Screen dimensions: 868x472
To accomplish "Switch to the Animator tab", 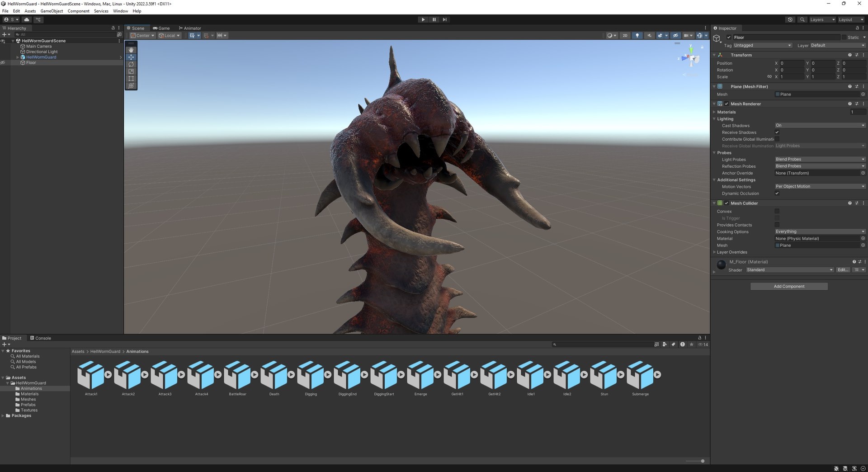I will [190, 28].
